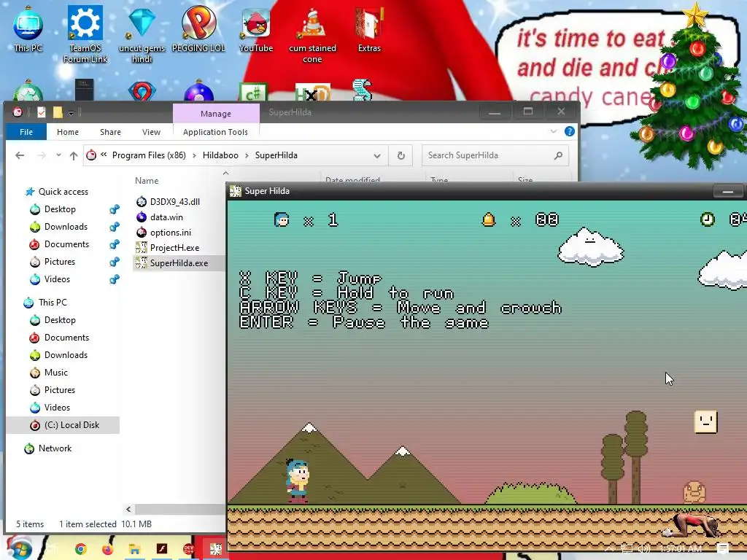The height and width of the screenshot is (560, 747).
Task: Open the File menu tab
Action: click(26, 132)
